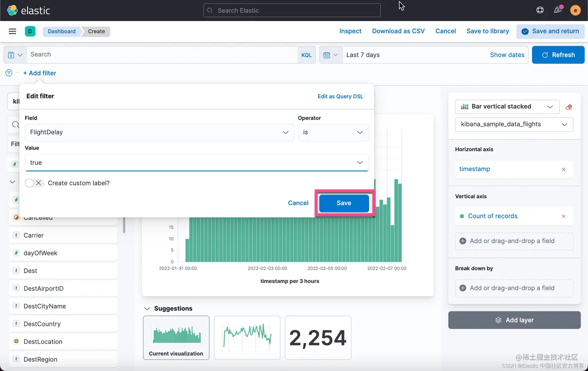Save the filter with the Save button

pyautogui.click(x=344, y=203)
